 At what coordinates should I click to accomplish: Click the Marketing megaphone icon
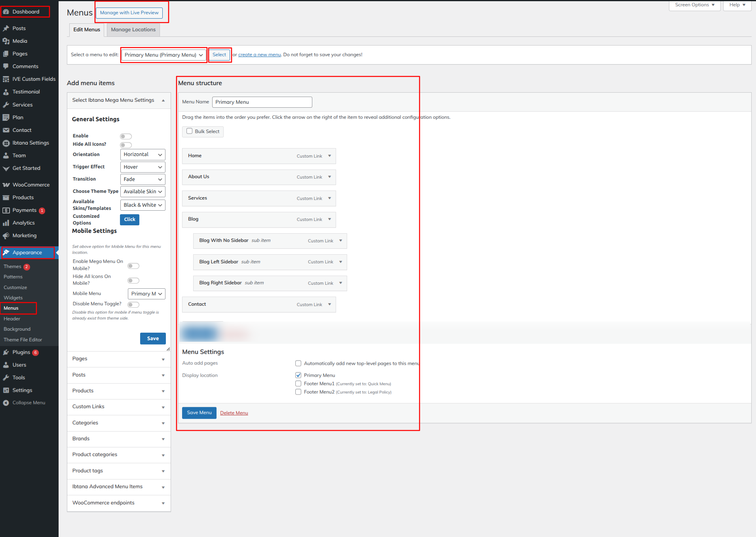coord(6,236)
